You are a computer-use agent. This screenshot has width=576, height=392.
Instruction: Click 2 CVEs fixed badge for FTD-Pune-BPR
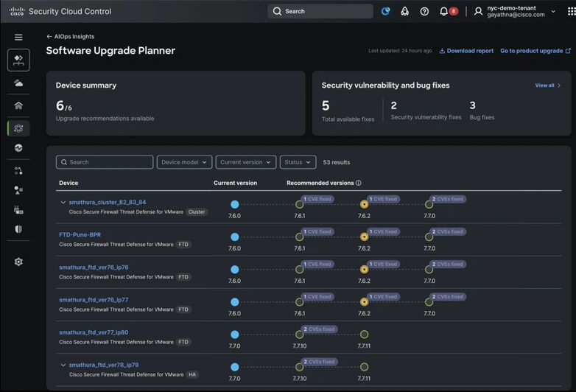[x=448, y=231]
